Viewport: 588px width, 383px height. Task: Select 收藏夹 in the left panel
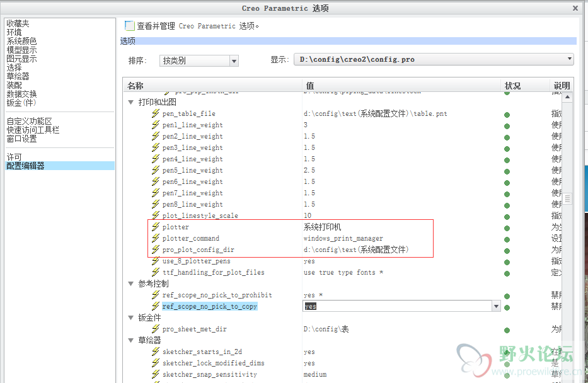18,23
